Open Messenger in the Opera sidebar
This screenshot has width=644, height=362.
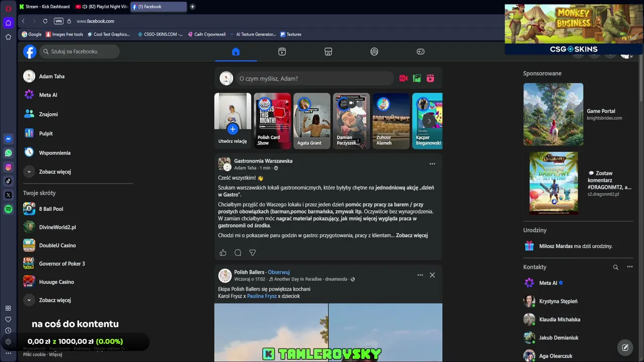[8, 139]
